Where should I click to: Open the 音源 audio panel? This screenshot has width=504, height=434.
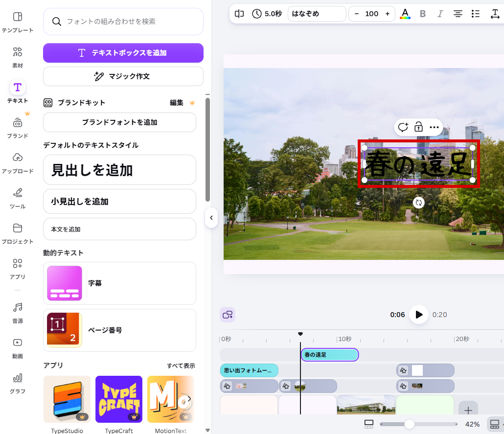[17, 313]
